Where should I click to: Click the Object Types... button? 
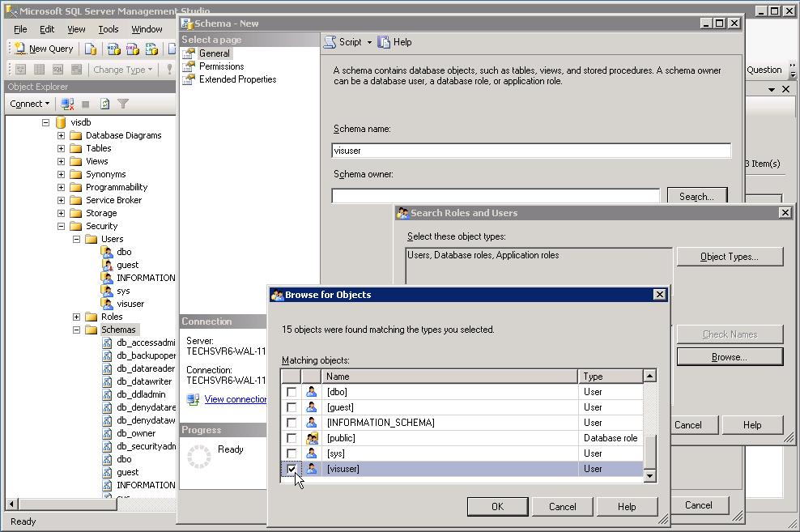click(x=730, y=257)
